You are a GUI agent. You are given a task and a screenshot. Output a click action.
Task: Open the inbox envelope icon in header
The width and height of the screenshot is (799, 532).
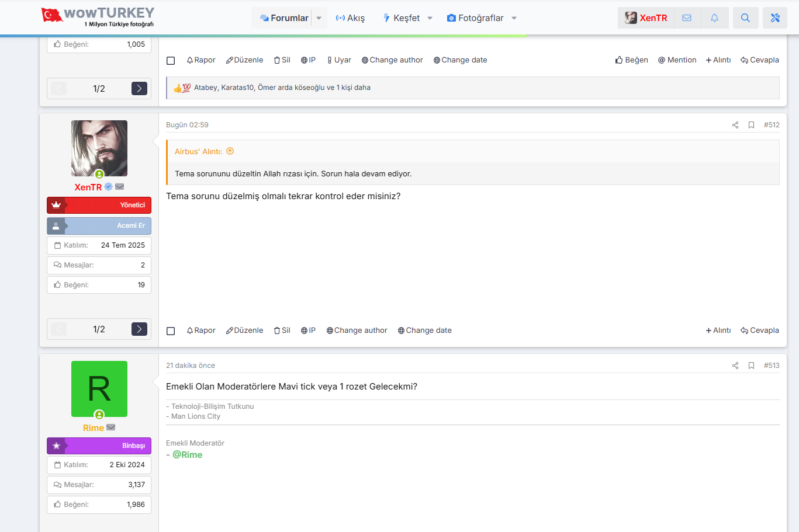point(687,18)
